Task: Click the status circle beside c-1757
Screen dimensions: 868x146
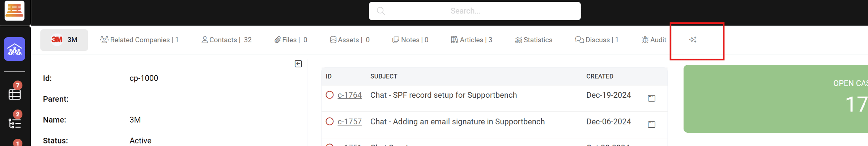Action: pos(329,121)
